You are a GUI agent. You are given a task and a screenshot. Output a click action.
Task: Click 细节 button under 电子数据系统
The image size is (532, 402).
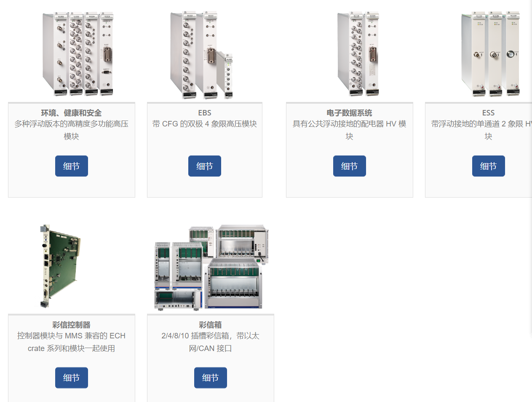(350, 166)
